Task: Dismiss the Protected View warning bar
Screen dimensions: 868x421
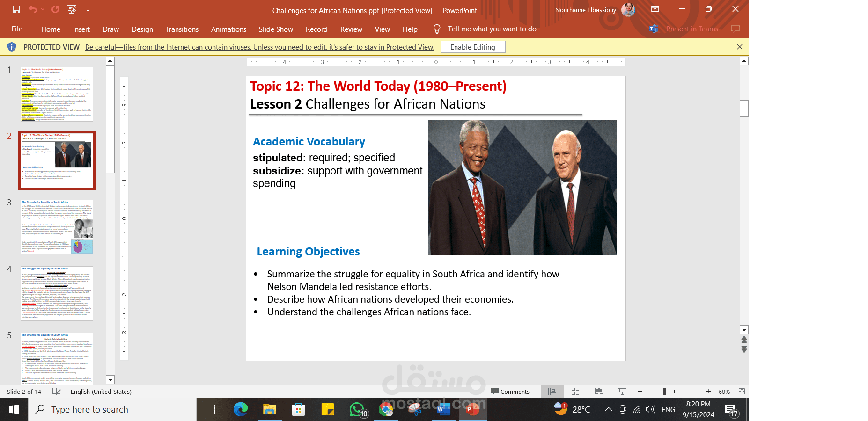Action: point(740,47)
